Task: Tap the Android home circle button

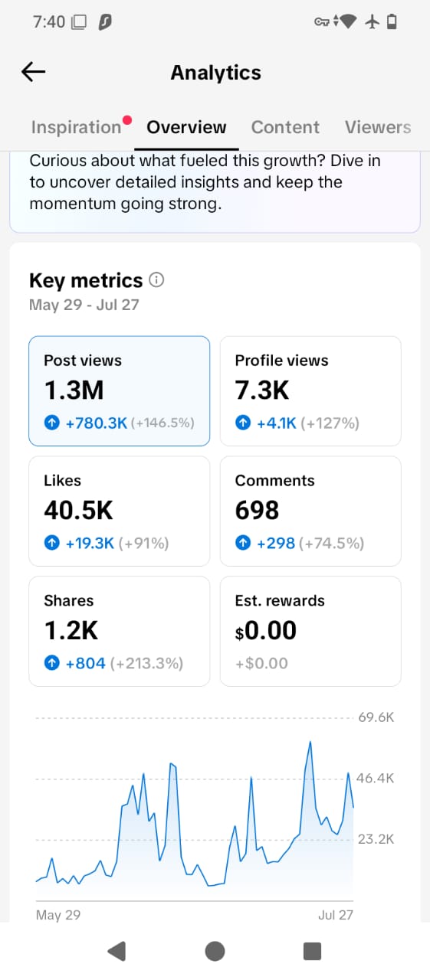Action: point(215,951)
